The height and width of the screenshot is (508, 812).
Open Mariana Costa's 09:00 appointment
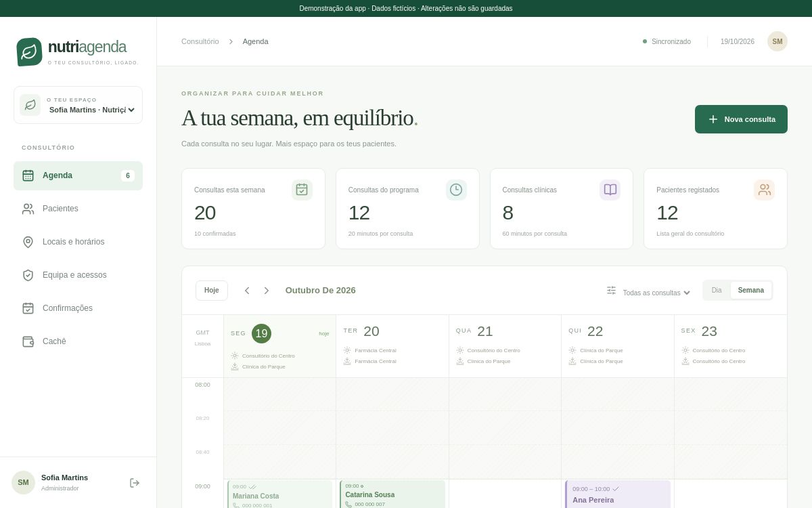[279, 494]
